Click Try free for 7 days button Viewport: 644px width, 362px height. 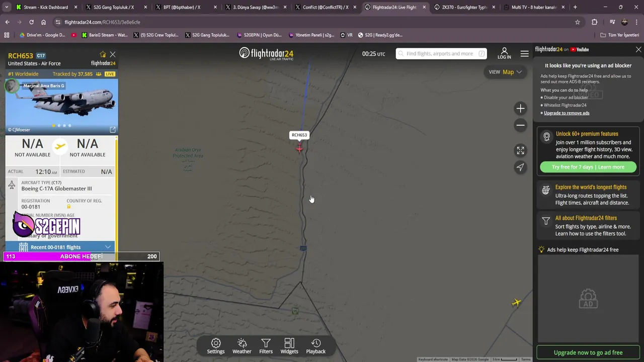pyautogui.click(x=588, y=167)
